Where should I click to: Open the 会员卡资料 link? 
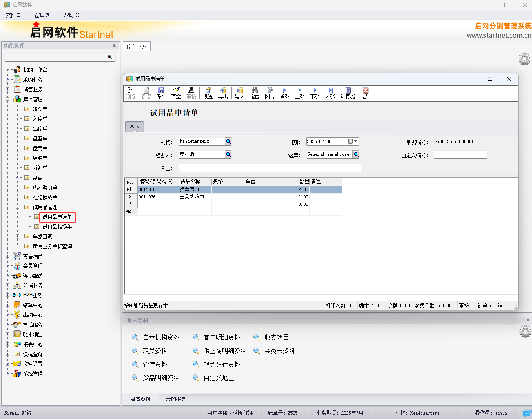(279, 351)
